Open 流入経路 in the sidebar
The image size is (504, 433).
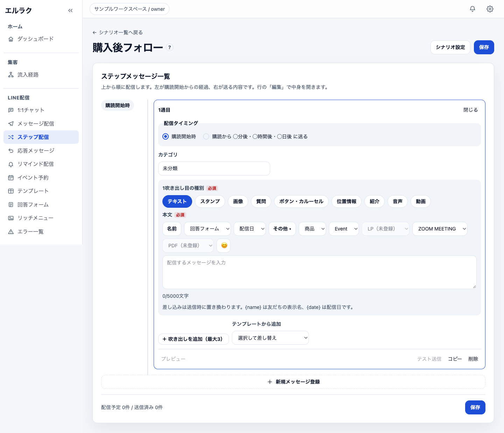(x=41, y=75)
